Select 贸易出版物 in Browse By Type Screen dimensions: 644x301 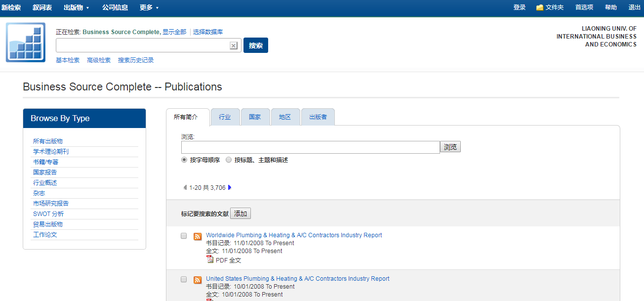[x=48, y=224]
